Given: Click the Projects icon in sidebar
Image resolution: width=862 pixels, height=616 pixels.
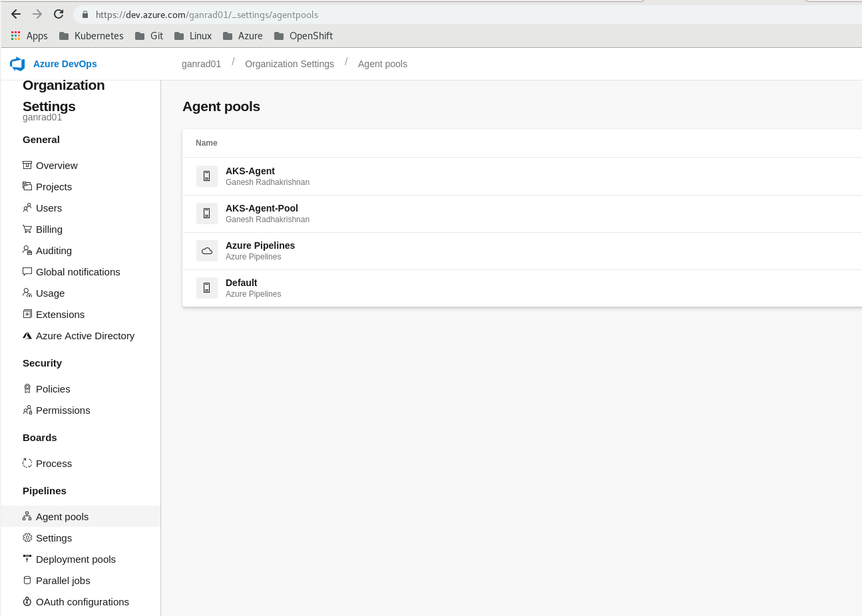Looking at the screenshot, I should coord(27,186).
